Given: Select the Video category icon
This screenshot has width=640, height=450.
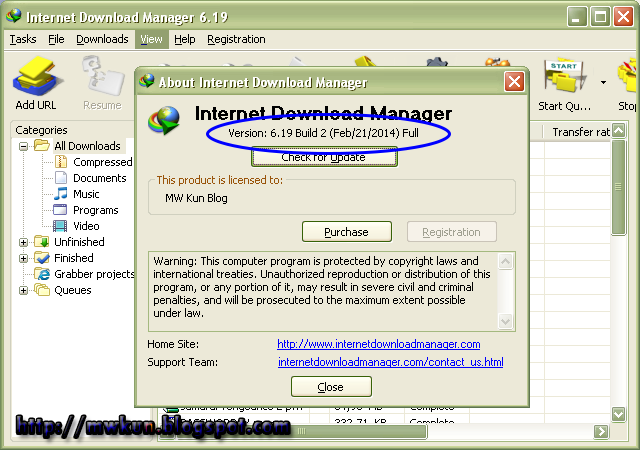Looking at the screenshot, I should pyautogui.click(x=60, y=226).
